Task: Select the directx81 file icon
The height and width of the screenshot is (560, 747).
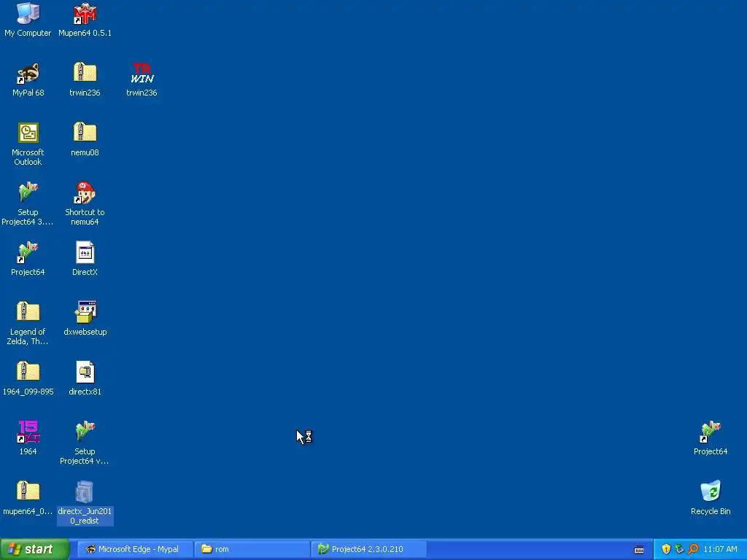Action: tap(85, 372)
